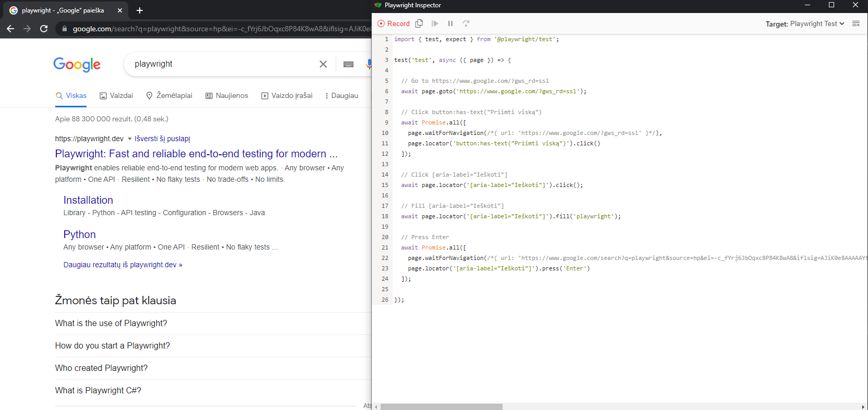
Task: Open the on-screen keyboard icon in search
Action: click(348, 64)
